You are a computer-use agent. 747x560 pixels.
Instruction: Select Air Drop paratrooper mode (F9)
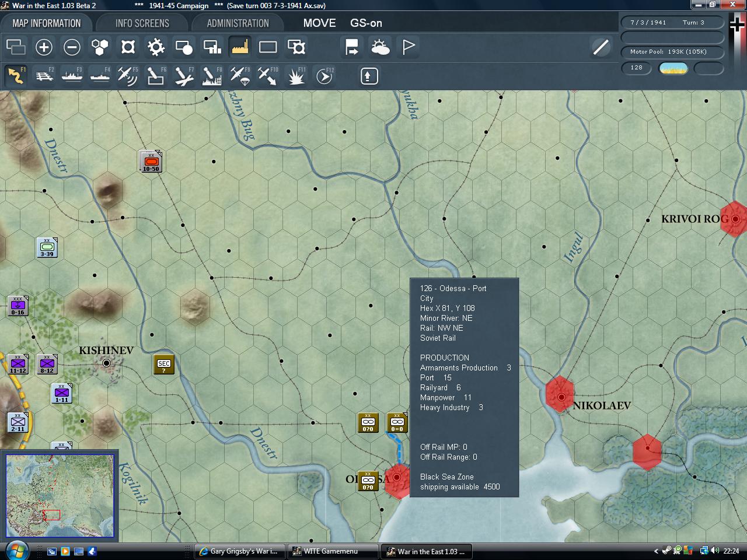coord(240,76)
